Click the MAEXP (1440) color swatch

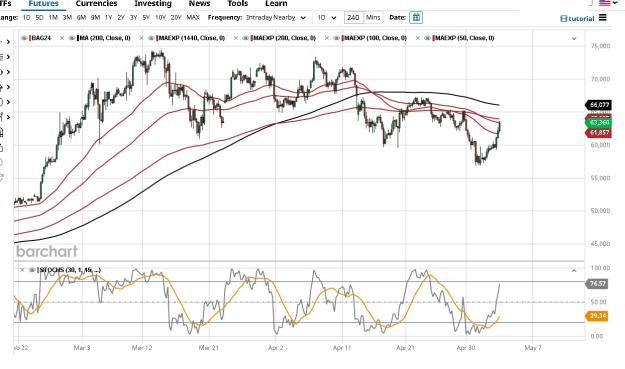click(157, 38)
